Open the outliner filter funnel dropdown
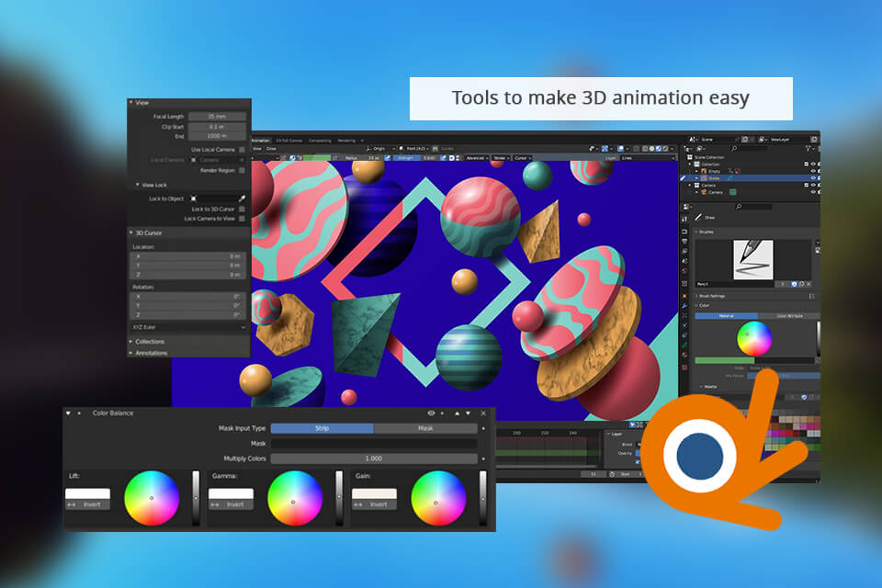This screenshot has height=588, width=882. [808, 149]
